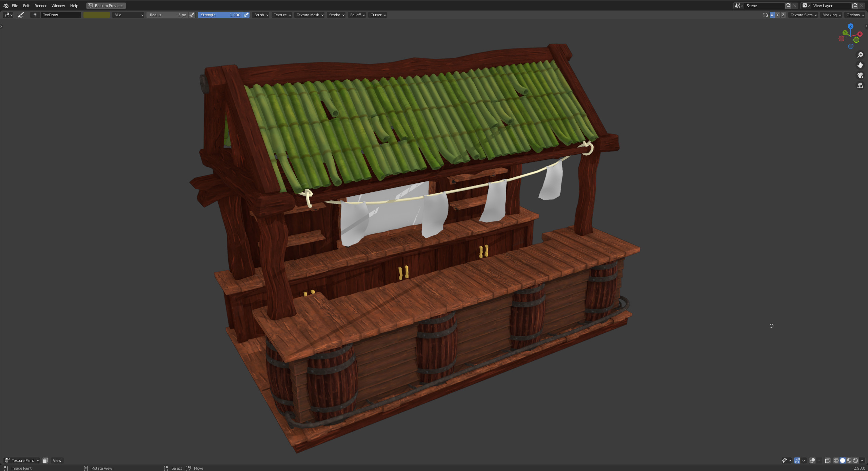The height and width of the screenshot is (471, 868).
Task: Click the zoom view magnifier icon
Action: (860, 55)
